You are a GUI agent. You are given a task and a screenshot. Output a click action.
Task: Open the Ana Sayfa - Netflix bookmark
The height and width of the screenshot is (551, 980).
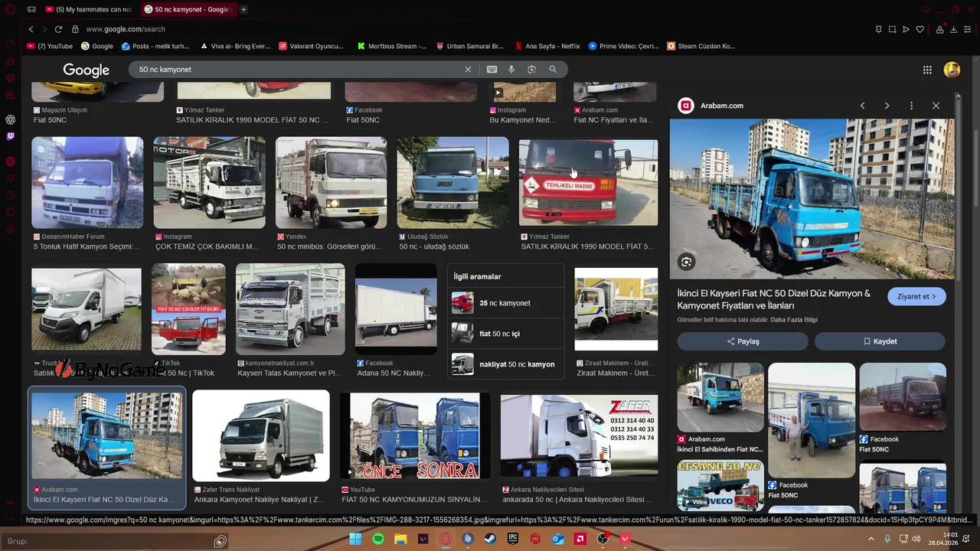click(x=547, y=46)
